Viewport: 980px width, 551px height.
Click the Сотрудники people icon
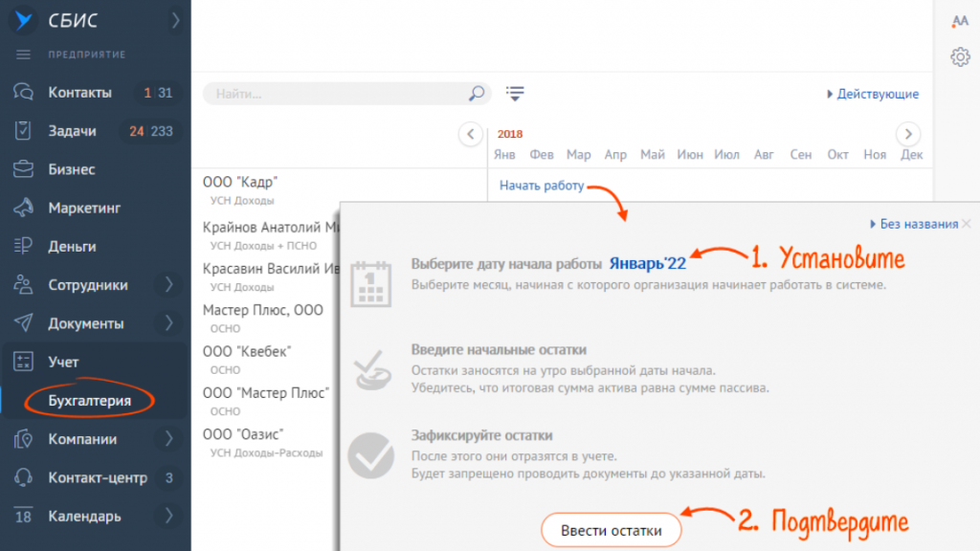coord(23,285)
